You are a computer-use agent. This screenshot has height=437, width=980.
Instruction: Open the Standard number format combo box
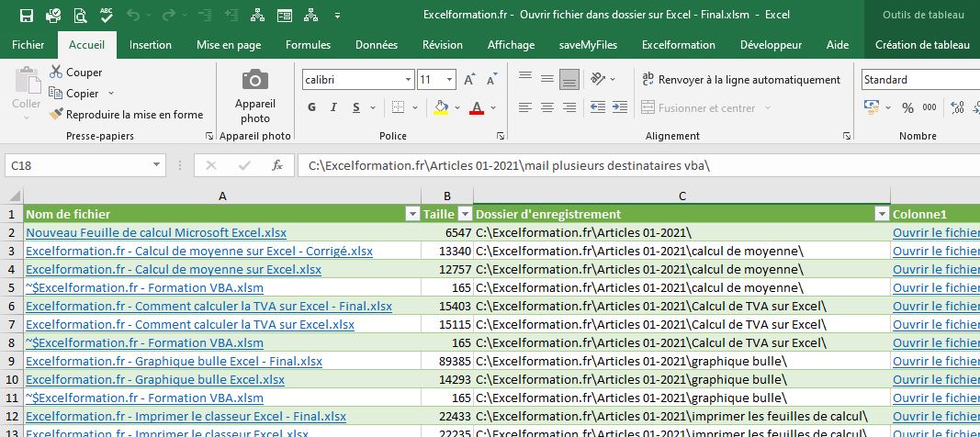(x=920, y=80)
